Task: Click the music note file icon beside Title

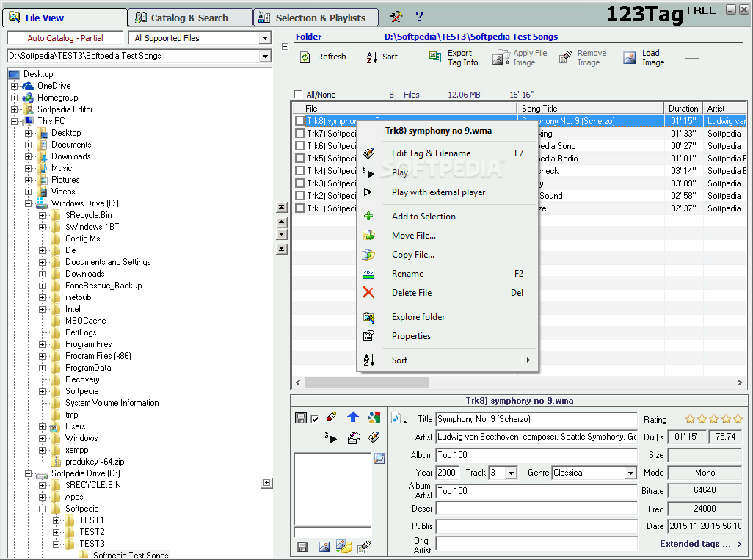Action: click(x=396, y=418)
